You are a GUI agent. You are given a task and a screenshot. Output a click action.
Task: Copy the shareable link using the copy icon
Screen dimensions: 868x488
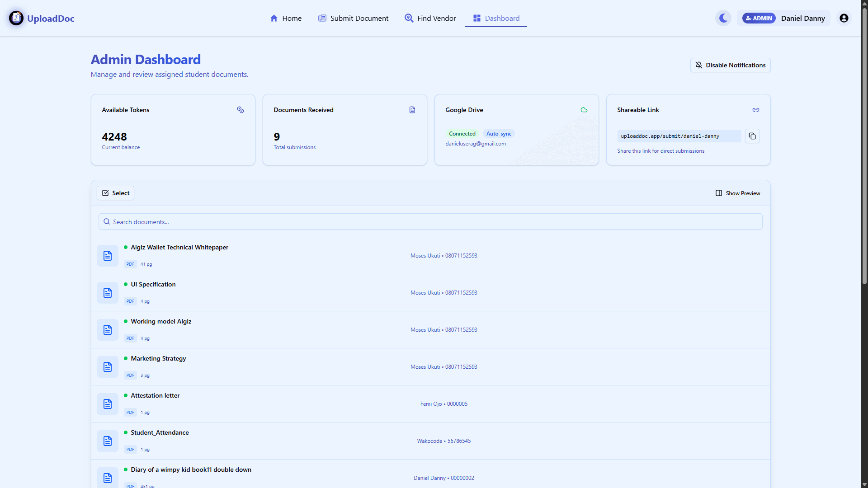coord(752,136)
